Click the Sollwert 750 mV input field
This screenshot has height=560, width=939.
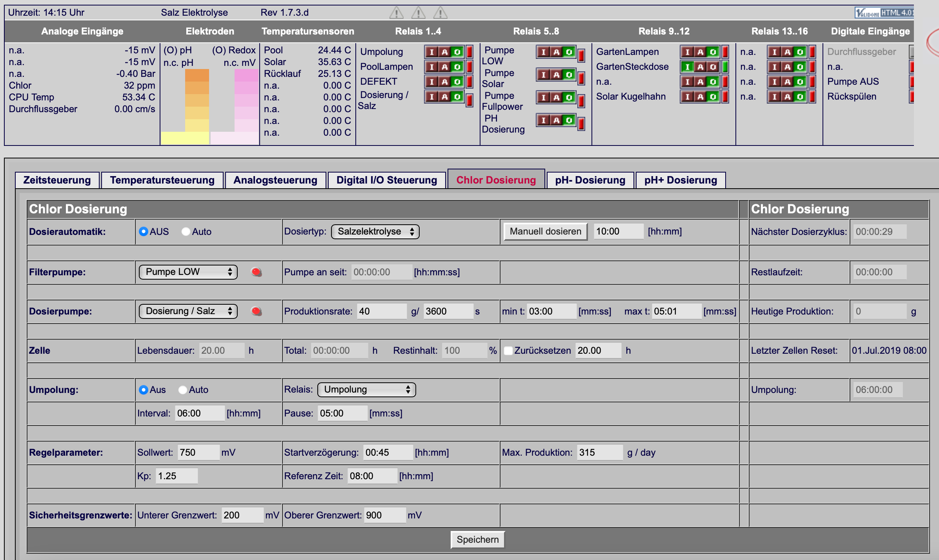click(198, 453)
